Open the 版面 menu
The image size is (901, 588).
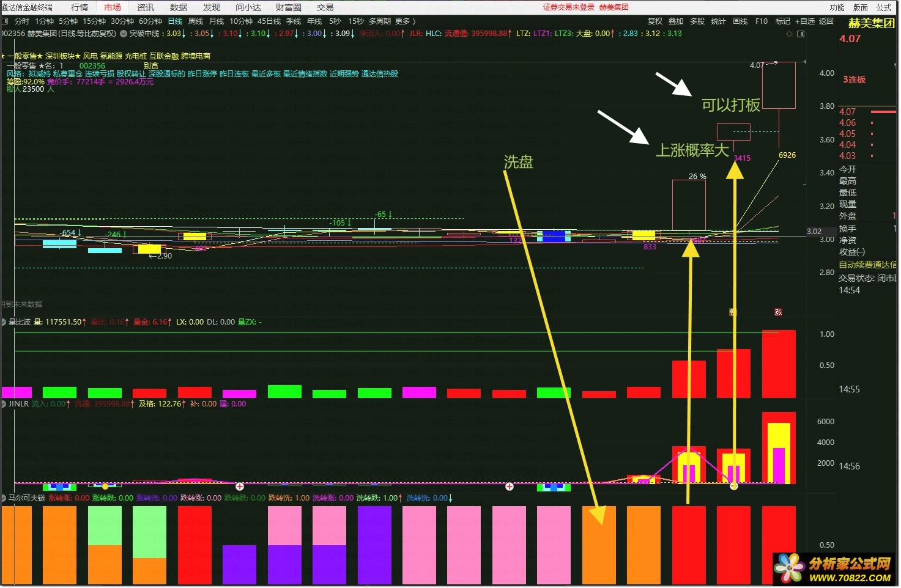point(861,7)
